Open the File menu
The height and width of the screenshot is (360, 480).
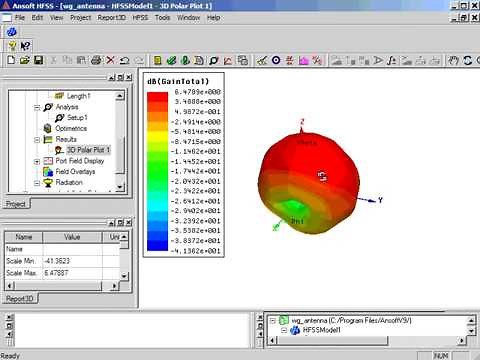(20, 18)
